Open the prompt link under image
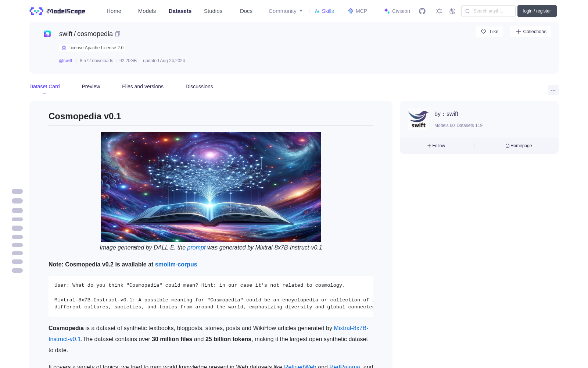Image resolution: width=588 pixels, height=368 pixels. tap(196, 247)
